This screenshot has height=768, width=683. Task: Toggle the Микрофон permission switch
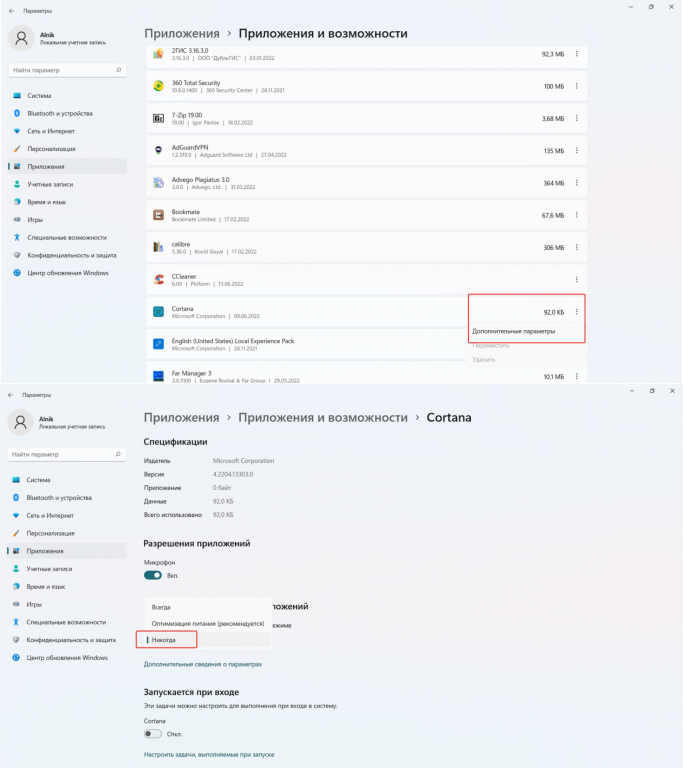click(x=153, y=576)
